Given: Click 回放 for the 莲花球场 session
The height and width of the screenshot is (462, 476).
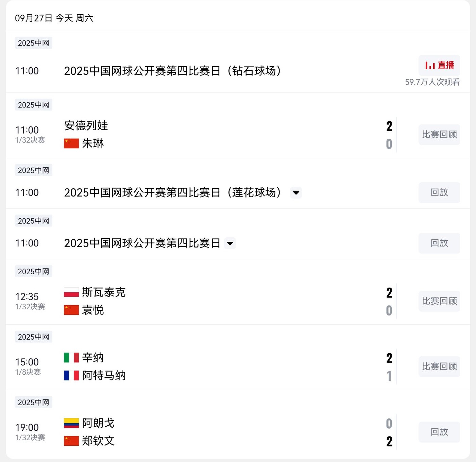Looking at the screenshot, I should (439, 193).
